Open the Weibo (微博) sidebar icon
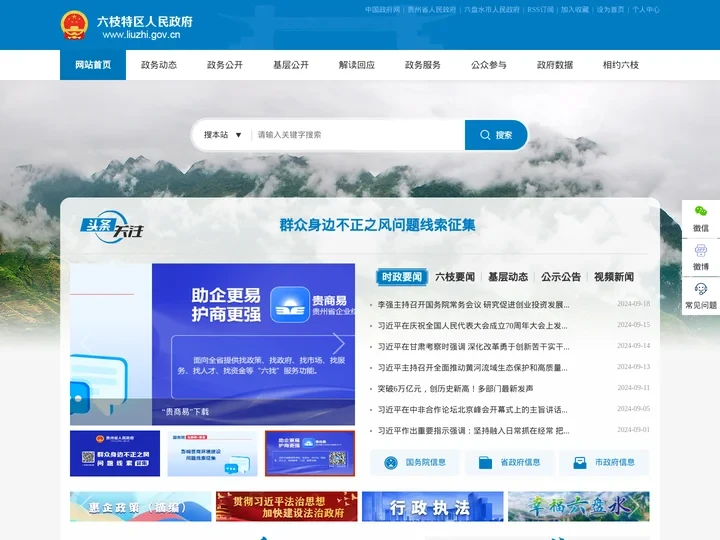 tap(701, 257)
